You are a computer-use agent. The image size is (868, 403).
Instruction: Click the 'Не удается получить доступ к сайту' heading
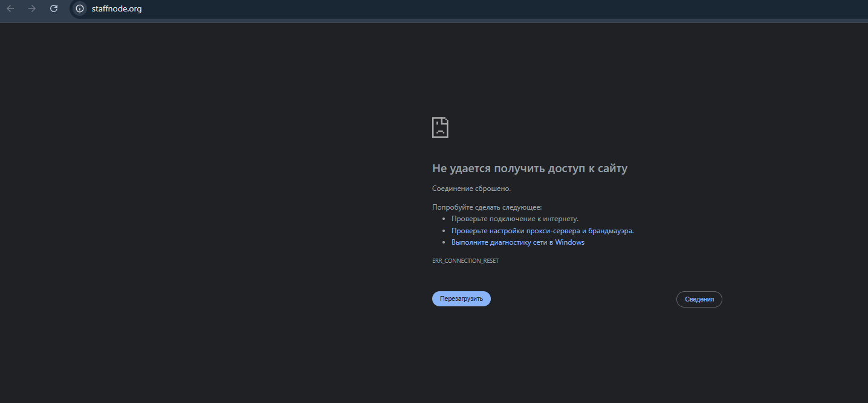pos(530,168)
